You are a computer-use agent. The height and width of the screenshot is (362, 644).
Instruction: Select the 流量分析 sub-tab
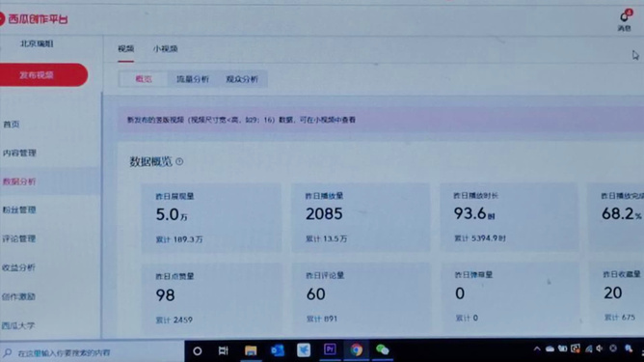point(192,79)
